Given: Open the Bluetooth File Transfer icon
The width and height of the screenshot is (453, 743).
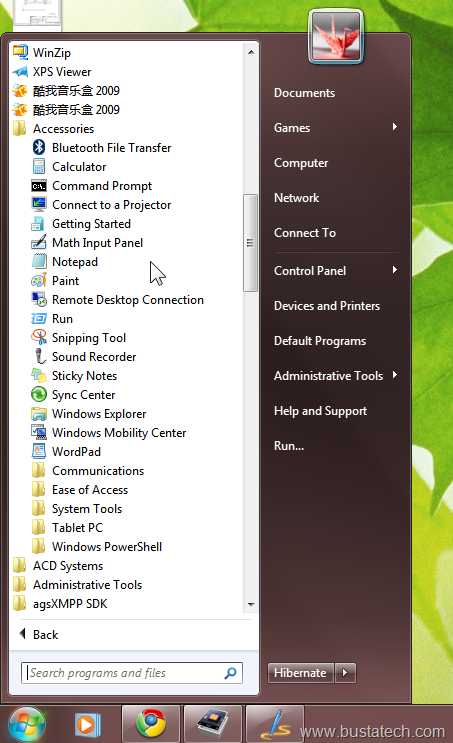Looking at the screenshot, I should pos(39,147).
